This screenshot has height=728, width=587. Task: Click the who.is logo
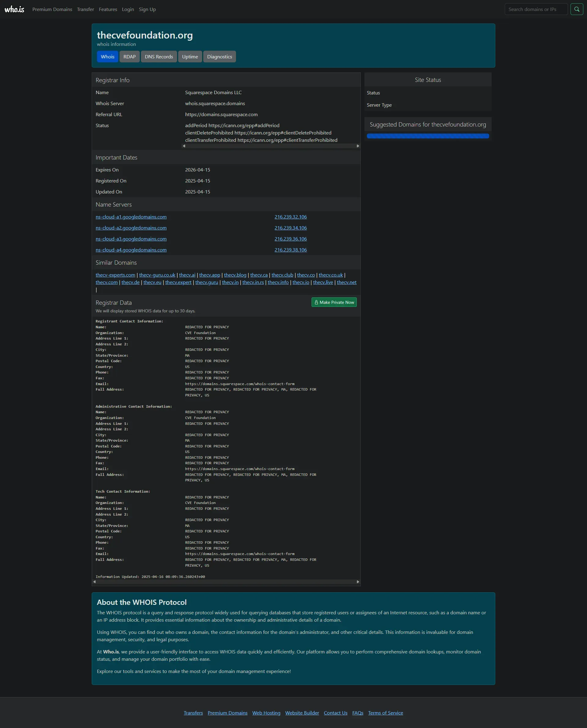point(14,9)
